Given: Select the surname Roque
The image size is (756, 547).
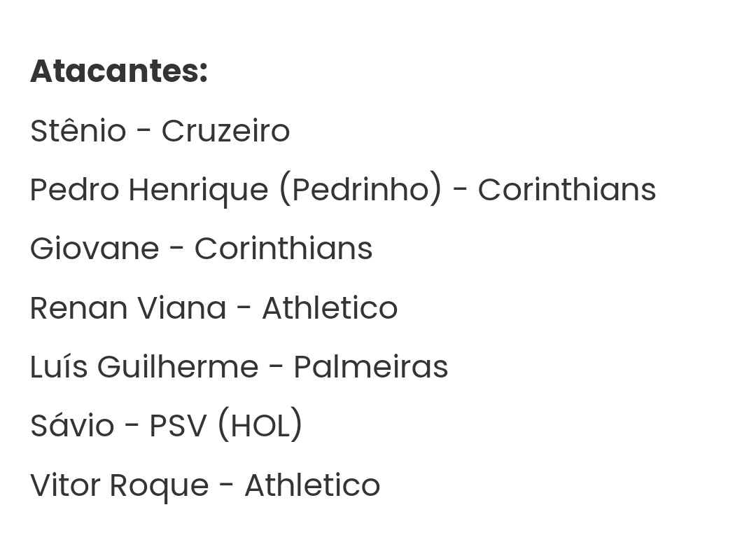Looking at the screenshot, I should [x=159, y=485].
